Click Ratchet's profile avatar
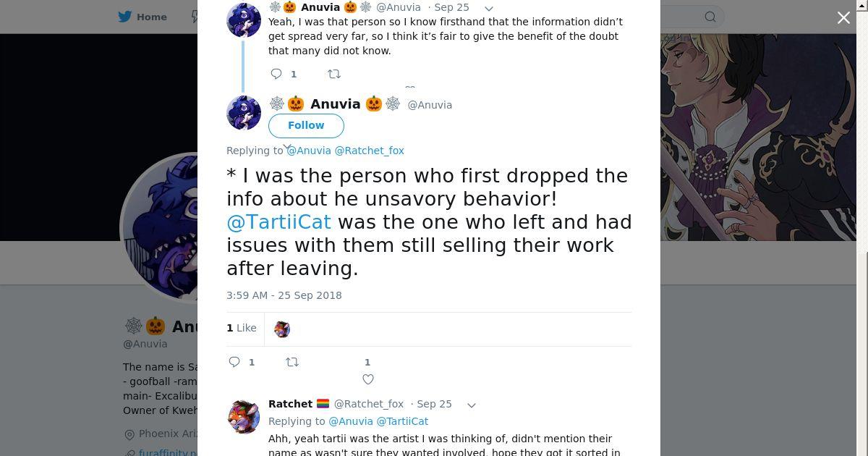 point(244,416)
